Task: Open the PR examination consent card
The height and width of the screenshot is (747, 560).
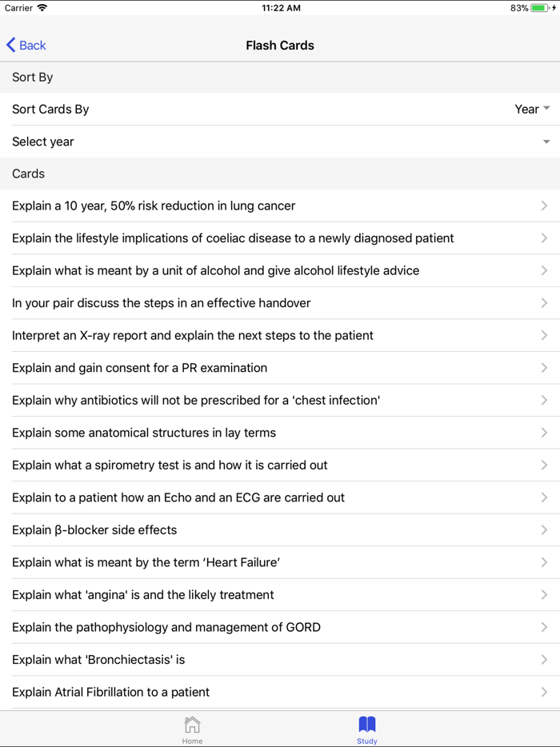Action: 139,368
